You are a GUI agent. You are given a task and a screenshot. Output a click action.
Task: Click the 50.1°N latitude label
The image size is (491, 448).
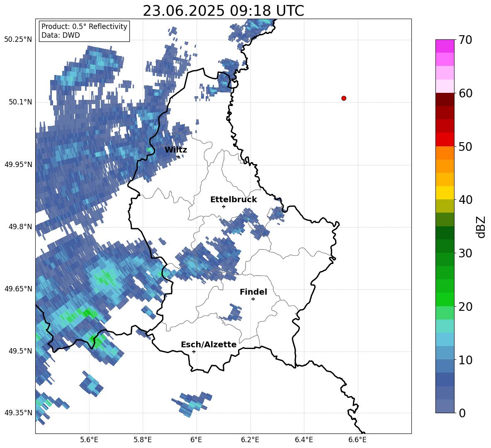tap(20, 102)
